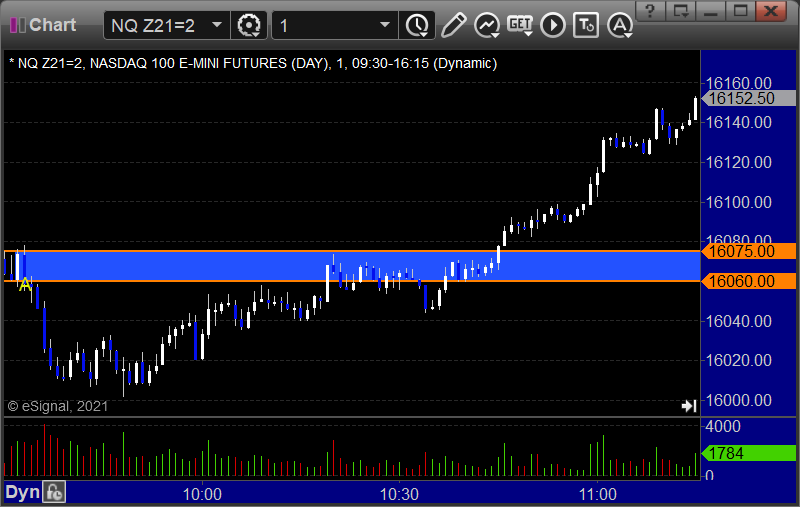Viewport: 800px width, 507px height.
Task: Click the help question mark button
Action: [651, 10]
